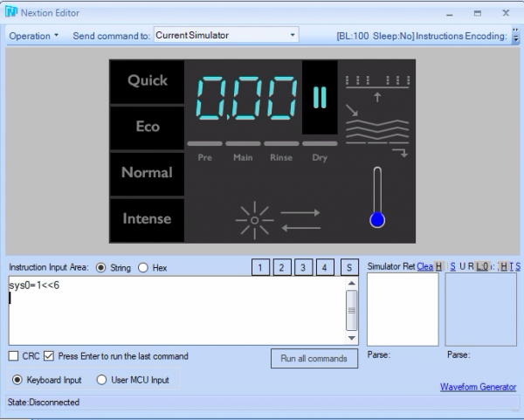Open the Waveform Generator link
The width and height of the screenshot is (524, 420).
(478, 387)
